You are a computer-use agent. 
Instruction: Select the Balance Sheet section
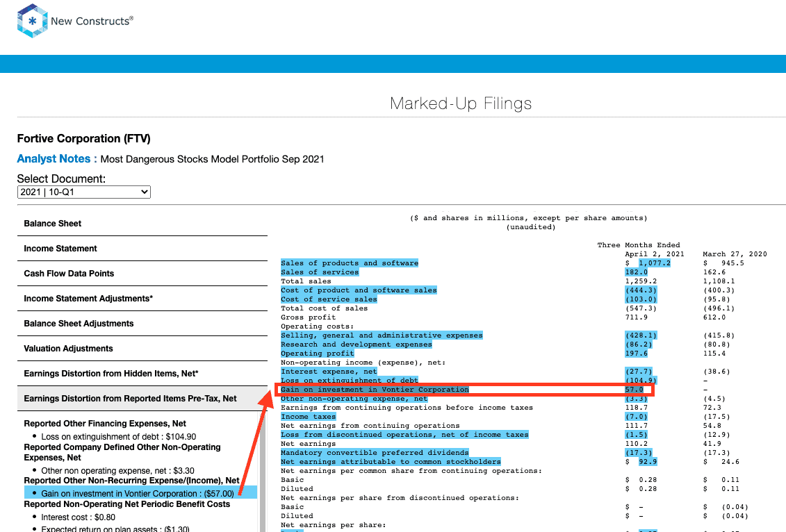[x=142, y=224]
